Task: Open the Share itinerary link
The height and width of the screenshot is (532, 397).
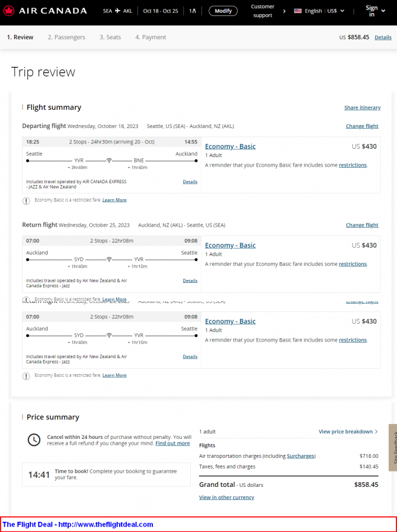Action: [x=363, y=107]
